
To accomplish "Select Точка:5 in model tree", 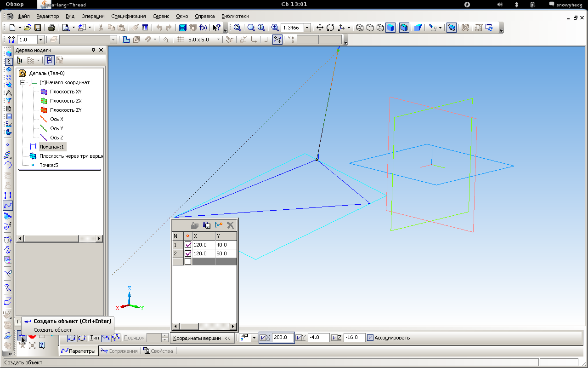I will pyautogui.click(x=49, y=165).
